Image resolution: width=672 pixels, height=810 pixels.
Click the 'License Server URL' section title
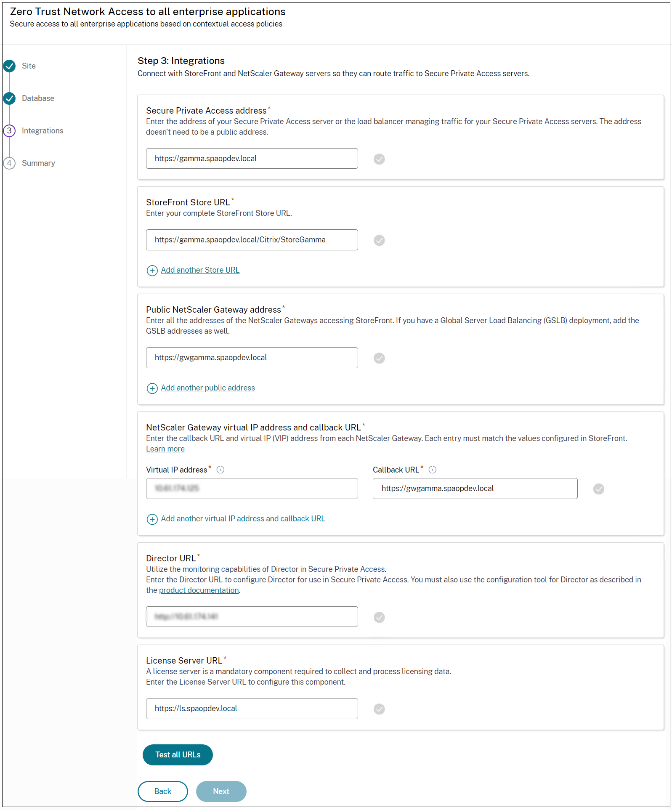[184, 661]
